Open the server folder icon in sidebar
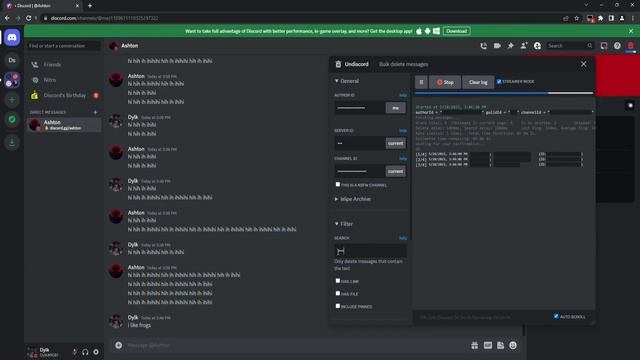The width and height of the screenshot is (640, 360). tap(12, 80)
